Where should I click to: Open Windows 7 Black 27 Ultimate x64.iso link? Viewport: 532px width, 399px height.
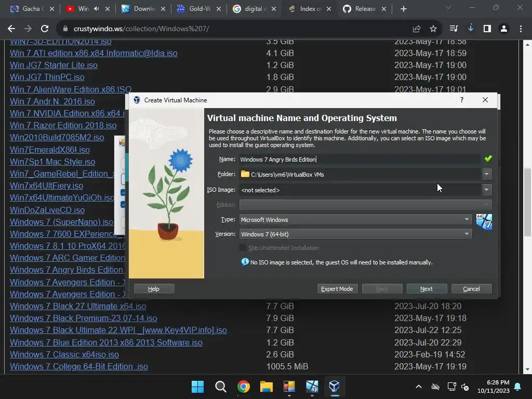[x=78, y=307]
